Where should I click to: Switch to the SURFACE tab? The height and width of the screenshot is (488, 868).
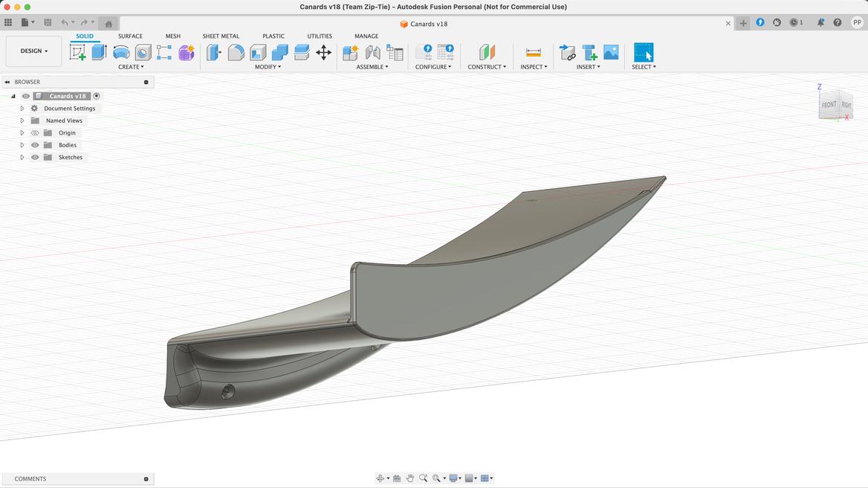pos(130,36)
